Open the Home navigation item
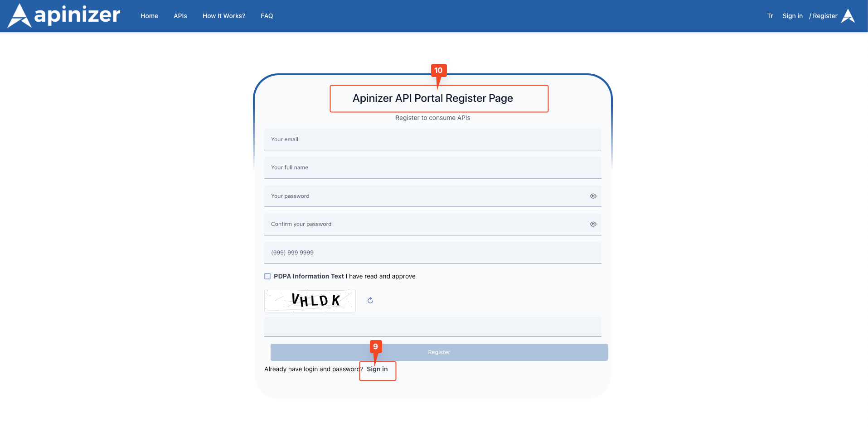 pos(149,16)
